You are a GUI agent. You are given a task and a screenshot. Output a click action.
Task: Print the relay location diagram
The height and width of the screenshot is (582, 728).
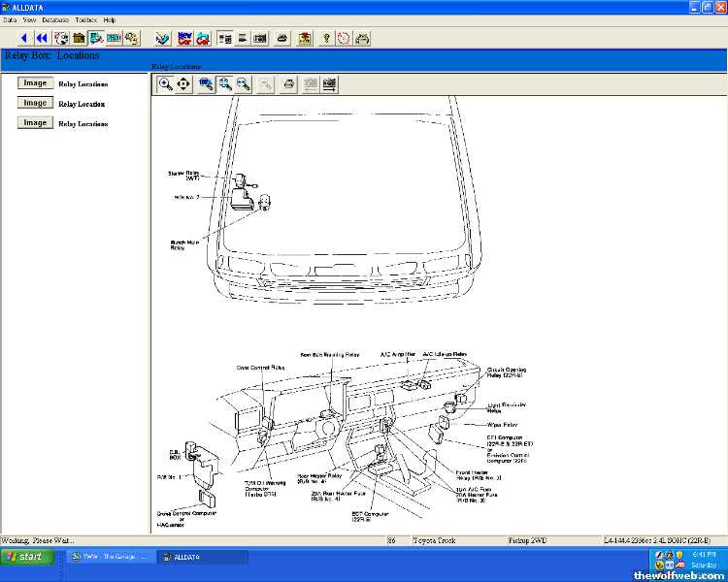pyautogui.click(x=288, y=84)
